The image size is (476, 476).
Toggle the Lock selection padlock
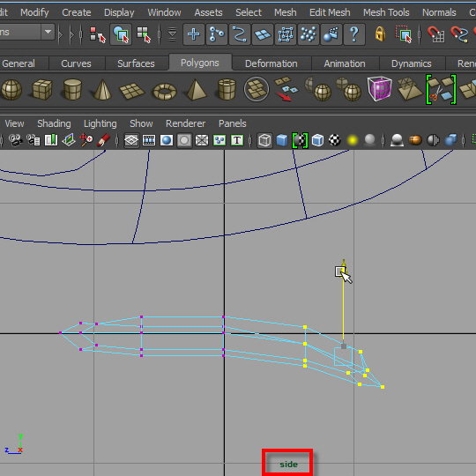[380, 33]
